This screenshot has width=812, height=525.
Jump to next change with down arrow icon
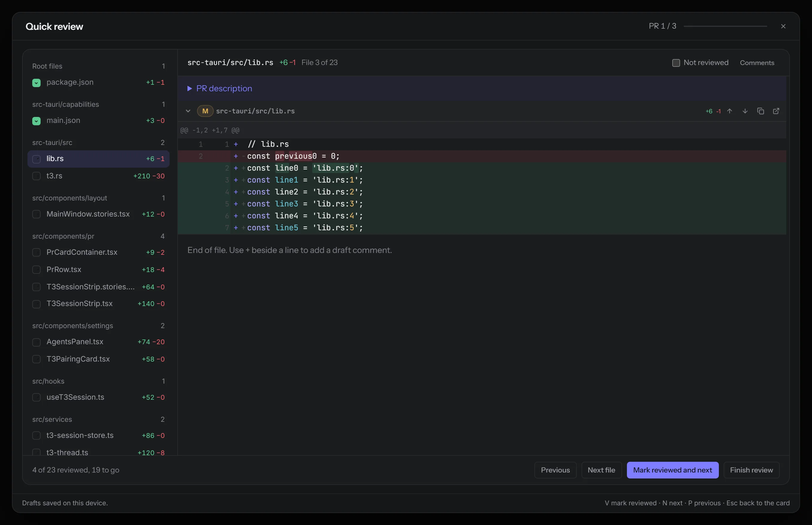[x=745, y=111]
